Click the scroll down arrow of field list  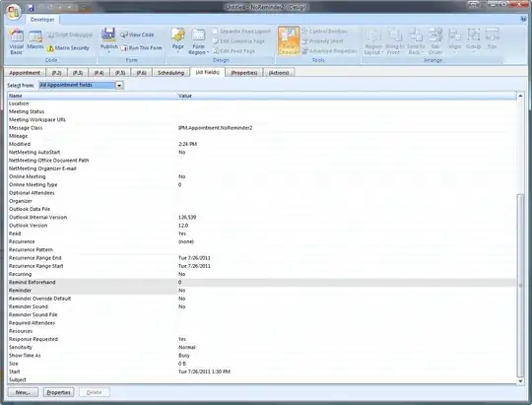click(520, 381)
